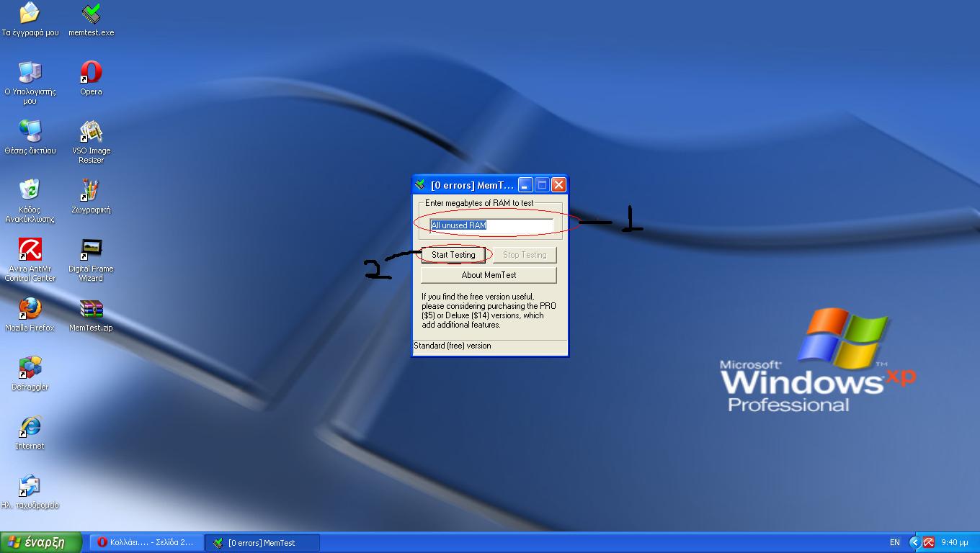Image resolution: width=980 pixels, height=553 pixels.
Task: Select the Κάδος Ανακύκλωσης recycle bin
Action: pyautogui.click(x=30, y=201)
